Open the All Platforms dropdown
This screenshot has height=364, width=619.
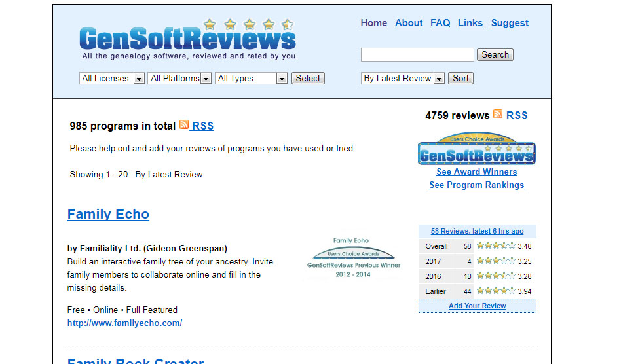(x=180, y=79)
